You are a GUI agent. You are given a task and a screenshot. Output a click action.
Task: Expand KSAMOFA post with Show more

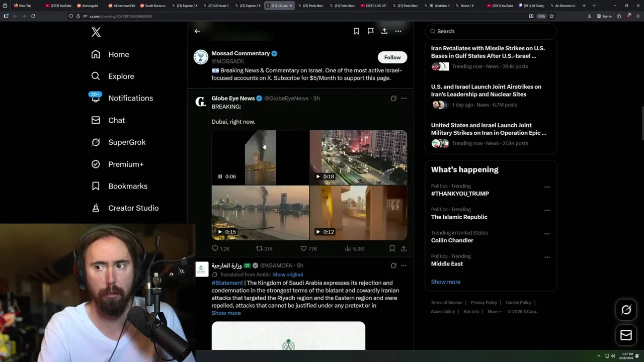pyautogui.click(x=226, y=313)
